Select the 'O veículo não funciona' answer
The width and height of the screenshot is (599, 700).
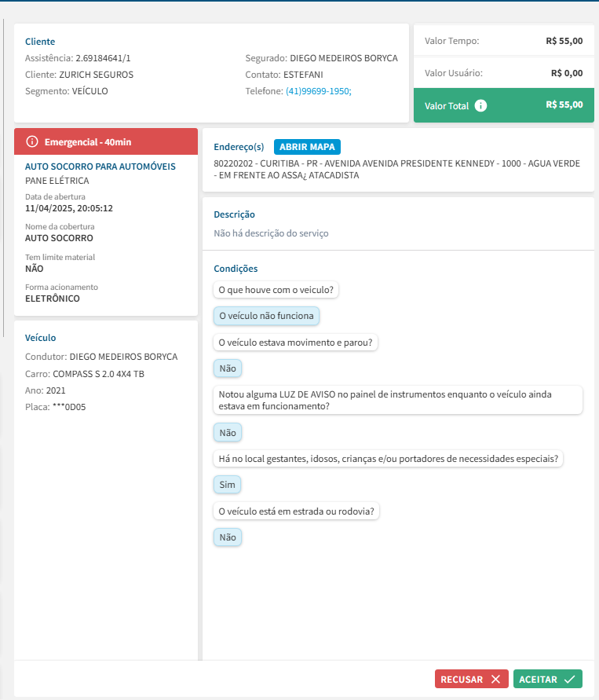point(266,316)
